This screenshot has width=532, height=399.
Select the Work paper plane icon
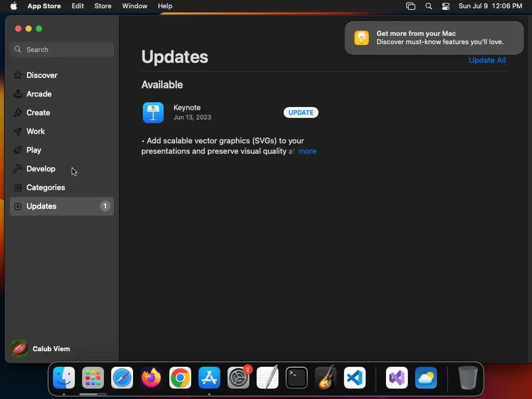coord(18,131)
